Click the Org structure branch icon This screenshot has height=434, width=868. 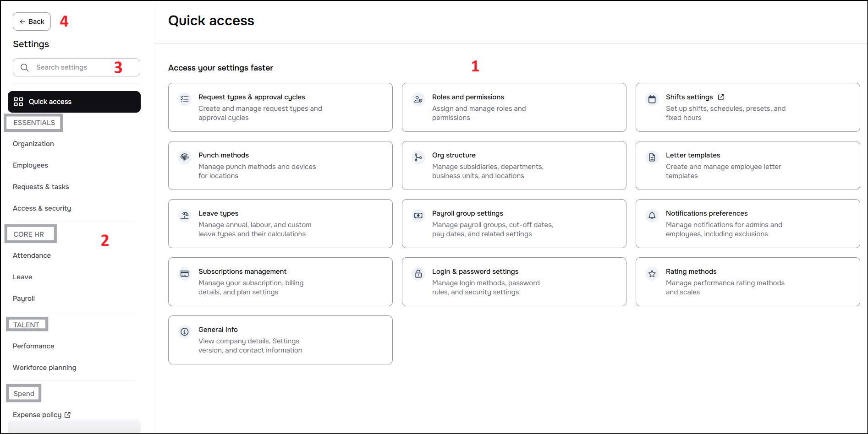418,157
